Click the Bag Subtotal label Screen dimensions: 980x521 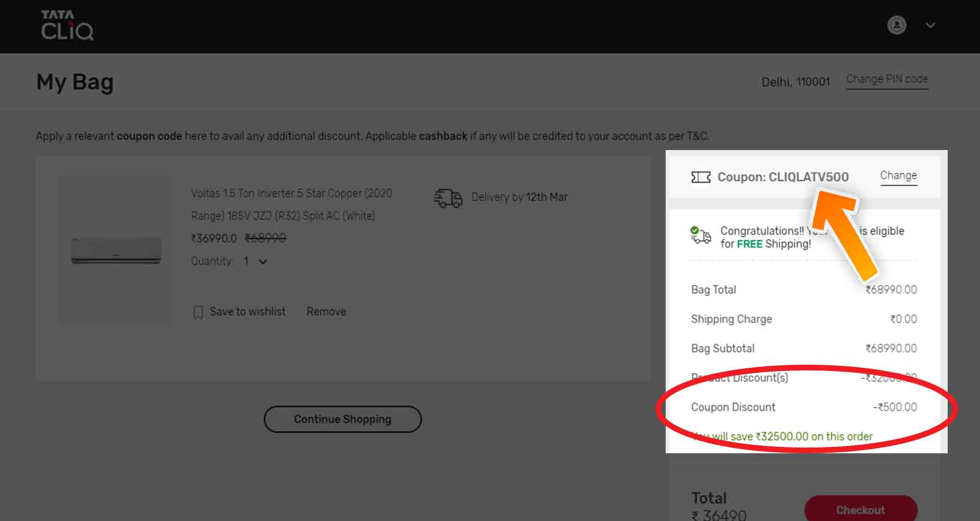click(722, 349)
